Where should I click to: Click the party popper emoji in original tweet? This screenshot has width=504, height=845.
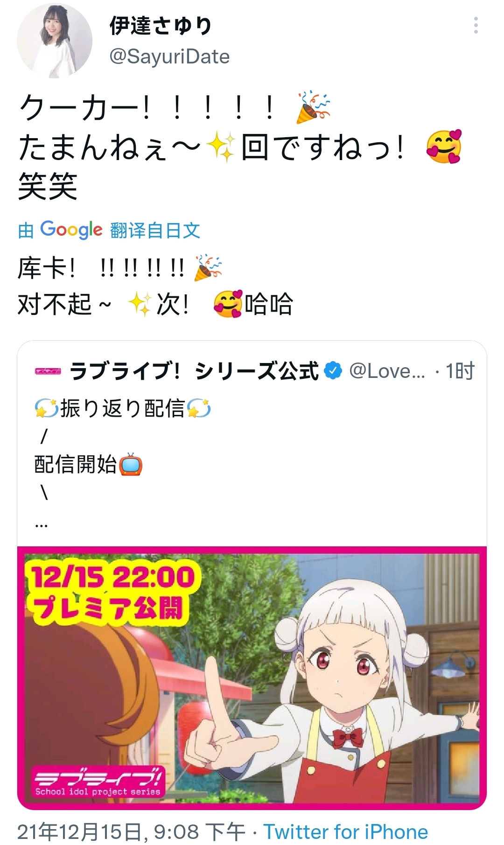pyautogui.click(x=312, y=107)
